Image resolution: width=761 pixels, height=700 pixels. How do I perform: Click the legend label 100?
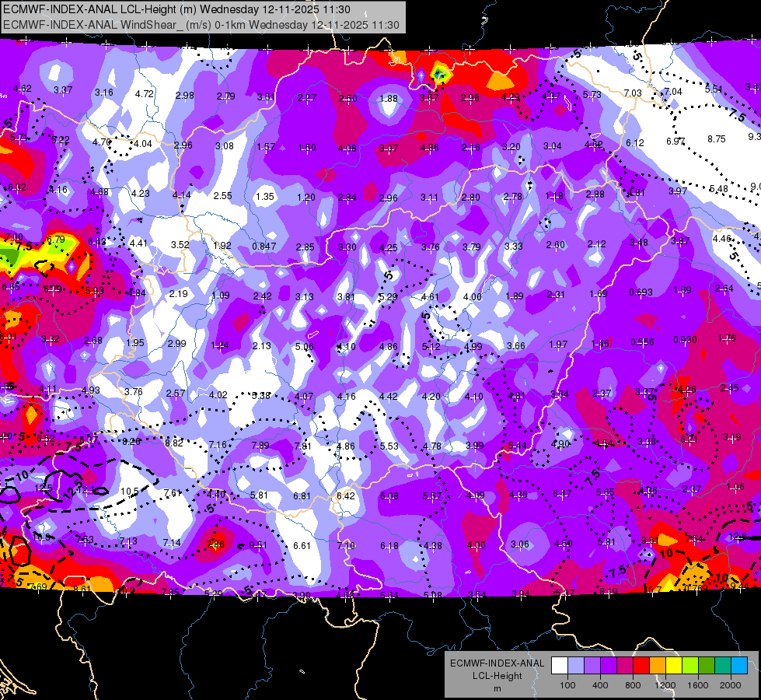[x=567, y=685]
